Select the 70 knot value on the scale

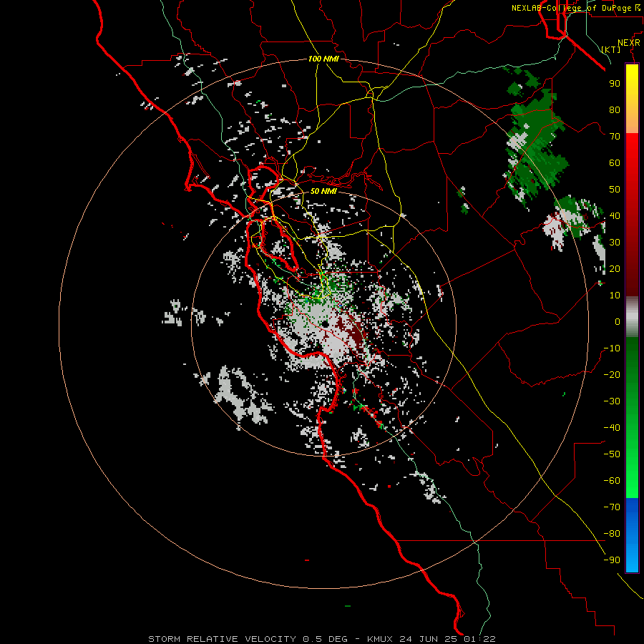tap(615, 137)
